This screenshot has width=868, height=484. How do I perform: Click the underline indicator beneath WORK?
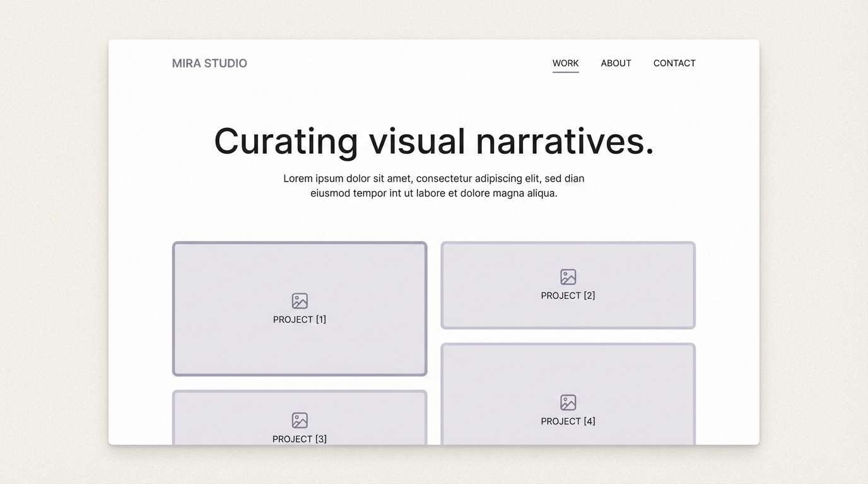point(565,72)
